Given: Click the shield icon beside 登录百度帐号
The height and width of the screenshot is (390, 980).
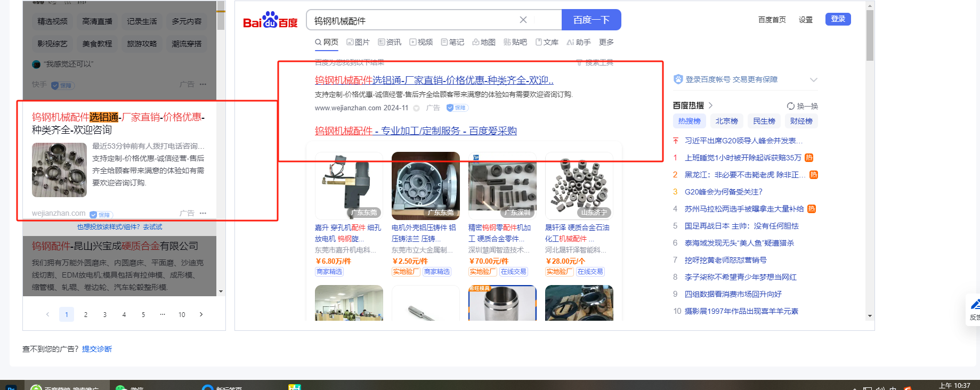Looking at the screenshot, I should click(678, 79).
